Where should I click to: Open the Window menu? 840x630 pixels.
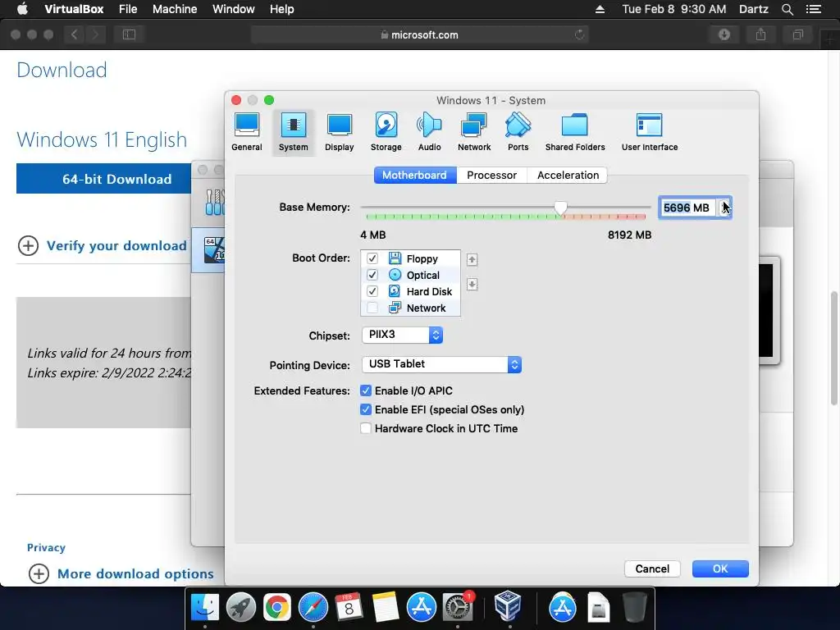[233, 9]
